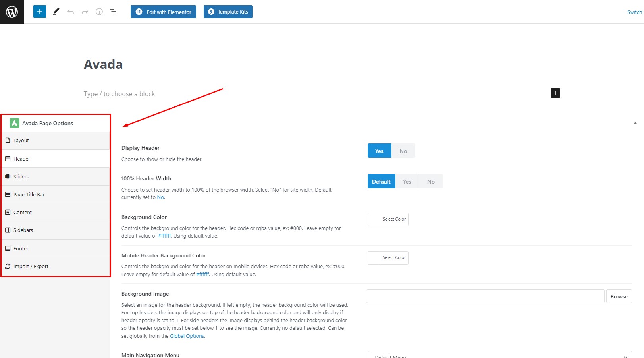Click the black add block plus icon
The height and width of the screenshot is (358, 644).
pyautogui.click(x=555, y=93)
